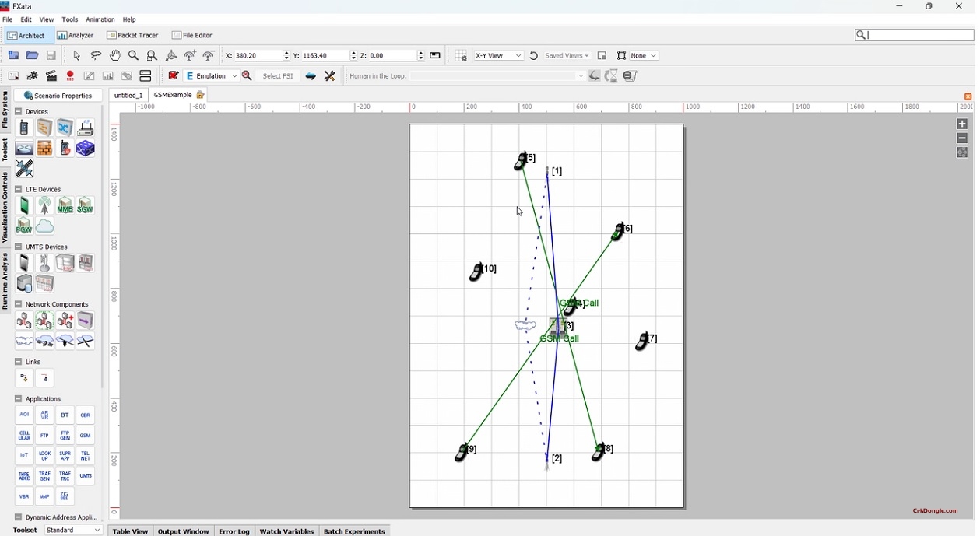Select the GSM application icon
The image size is (980, 536).
pos(85,435)
